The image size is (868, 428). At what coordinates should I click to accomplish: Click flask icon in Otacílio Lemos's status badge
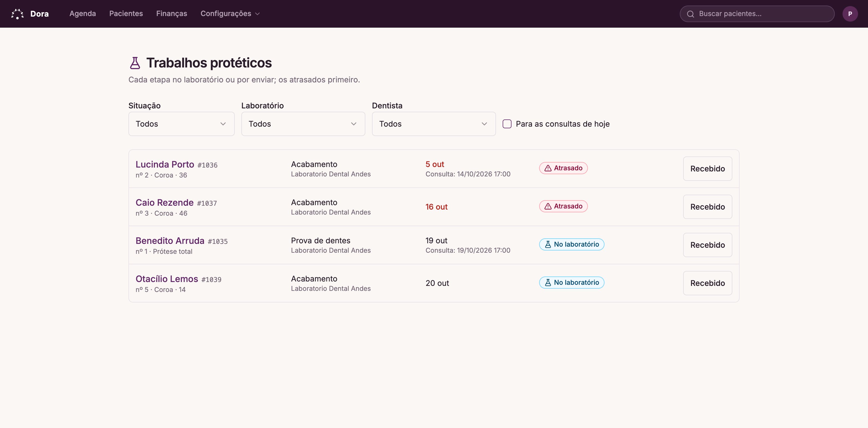pyautogui.click(x=548, y=283)
